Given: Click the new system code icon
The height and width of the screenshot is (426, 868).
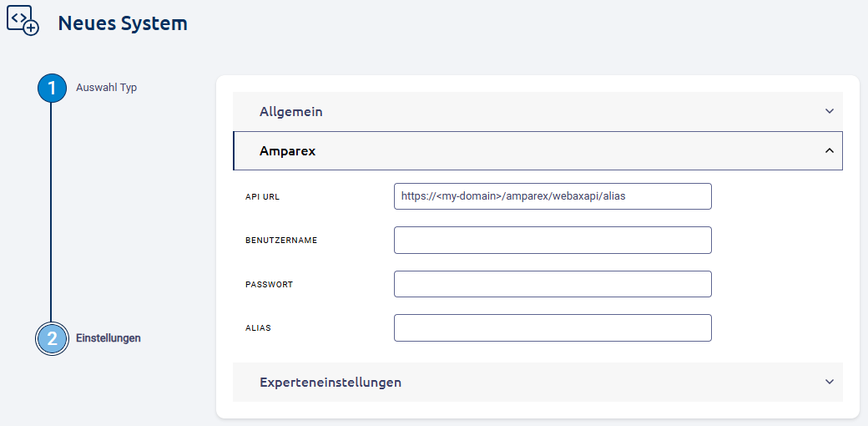Looking at the screenshot, I should pos(23,20).
